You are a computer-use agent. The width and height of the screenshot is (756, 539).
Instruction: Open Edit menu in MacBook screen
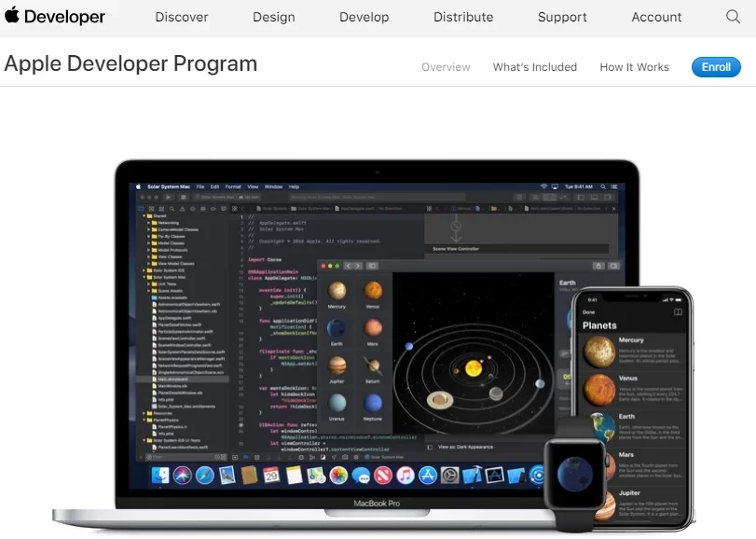click(215, 187)
